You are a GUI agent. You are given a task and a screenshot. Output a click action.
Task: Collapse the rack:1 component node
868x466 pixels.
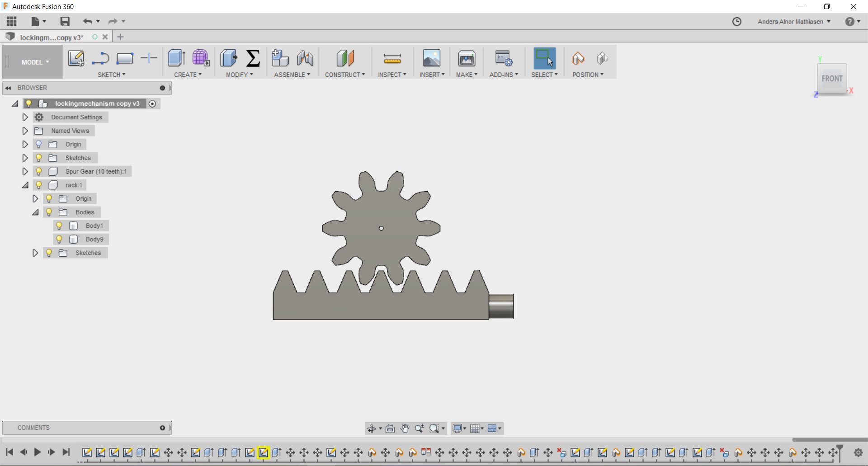tap(25, 185)
